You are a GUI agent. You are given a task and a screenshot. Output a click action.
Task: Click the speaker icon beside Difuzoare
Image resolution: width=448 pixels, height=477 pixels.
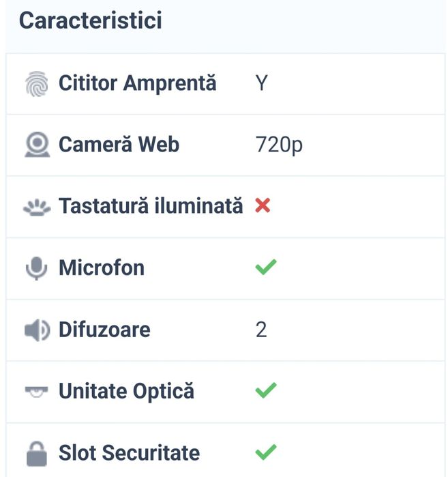point(37,330)
